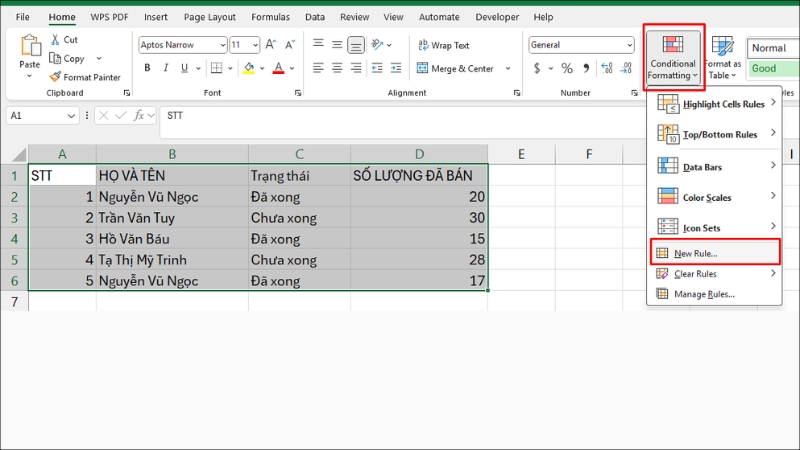Switch to the Formulas tab

click(270, 17)
